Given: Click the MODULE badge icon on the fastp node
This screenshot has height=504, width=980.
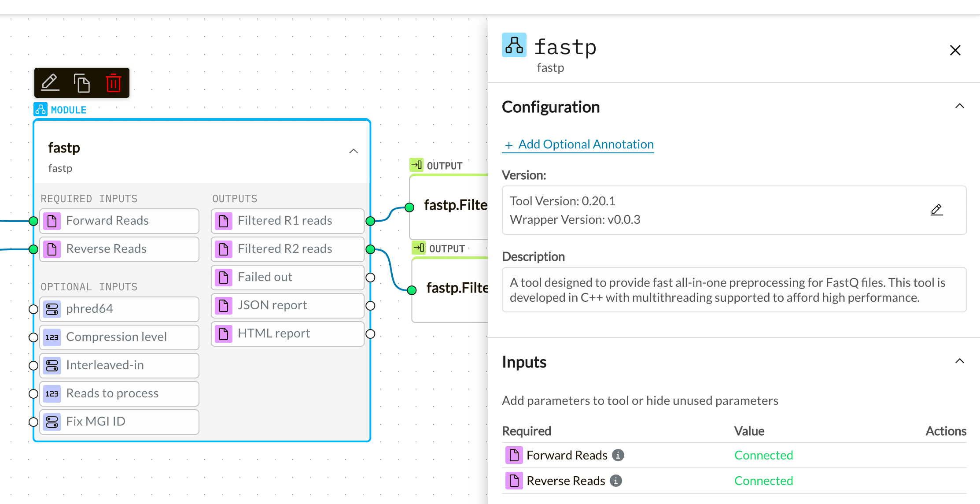Looking at the screenshot, I should [40, 109].
